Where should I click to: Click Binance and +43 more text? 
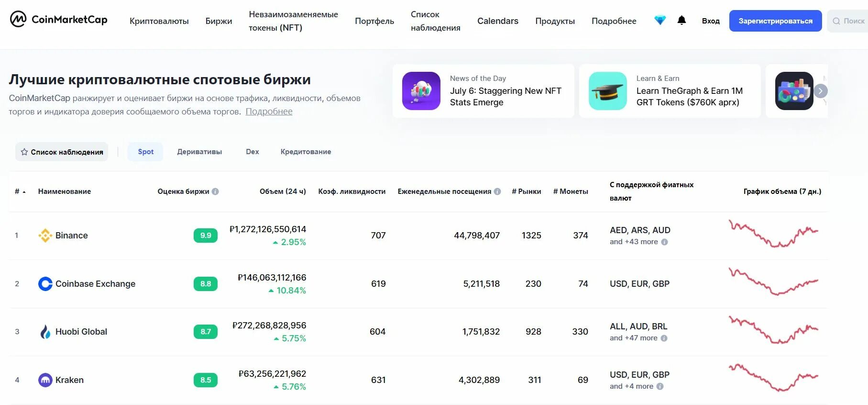click(x=634, y=242)
